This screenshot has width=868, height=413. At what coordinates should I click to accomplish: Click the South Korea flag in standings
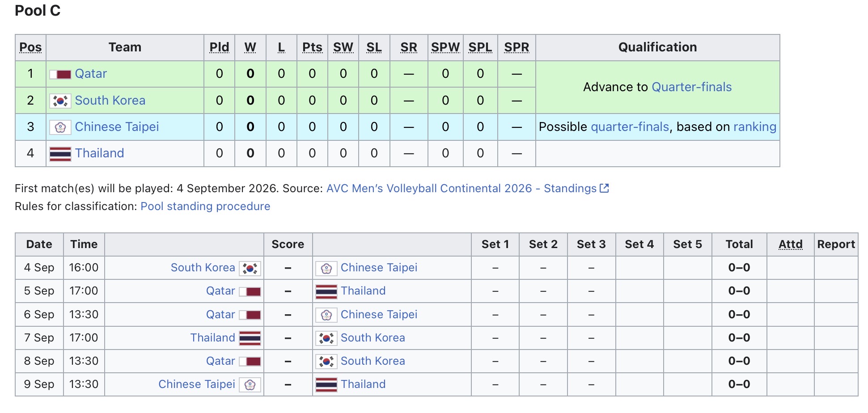pyautogui.click(x=60, y=101)
